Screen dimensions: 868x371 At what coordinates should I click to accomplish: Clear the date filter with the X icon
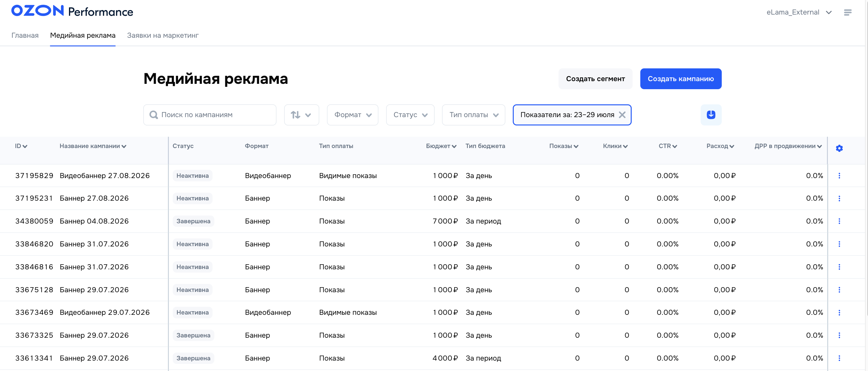pos(622,115)
